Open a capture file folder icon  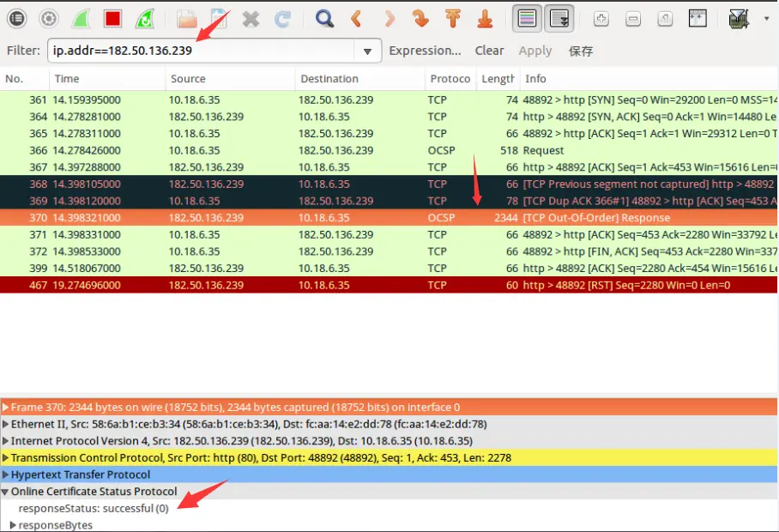pyautogui.click(x=187, y=19)
